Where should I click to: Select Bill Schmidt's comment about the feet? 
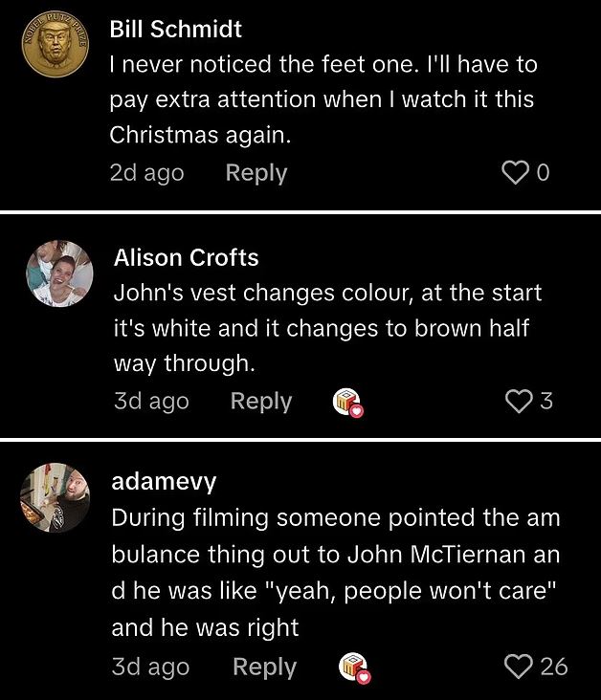point(323,99)
